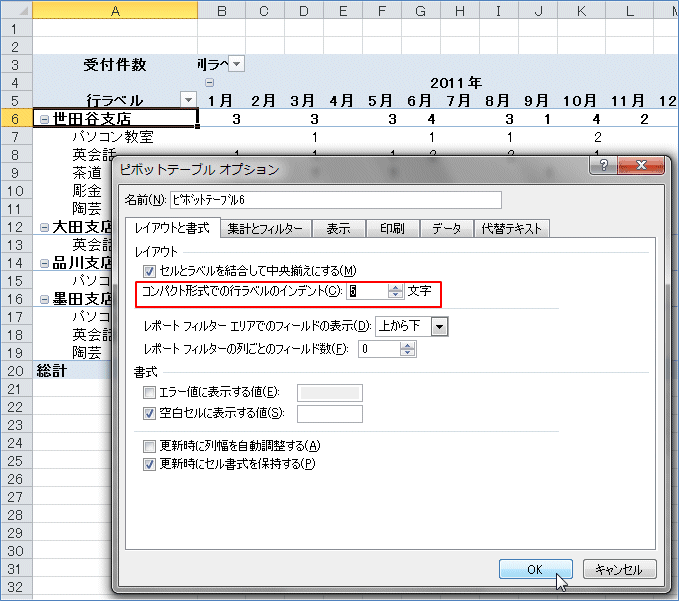The image size is (679, 601).
Task: Click the 1月 column label
Action: pyautogui.click(x=220, y=101)
